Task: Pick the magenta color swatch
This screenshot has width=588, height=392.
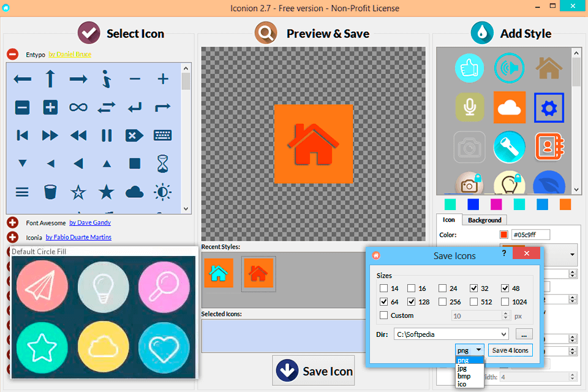Action: [x=496, y=205]
